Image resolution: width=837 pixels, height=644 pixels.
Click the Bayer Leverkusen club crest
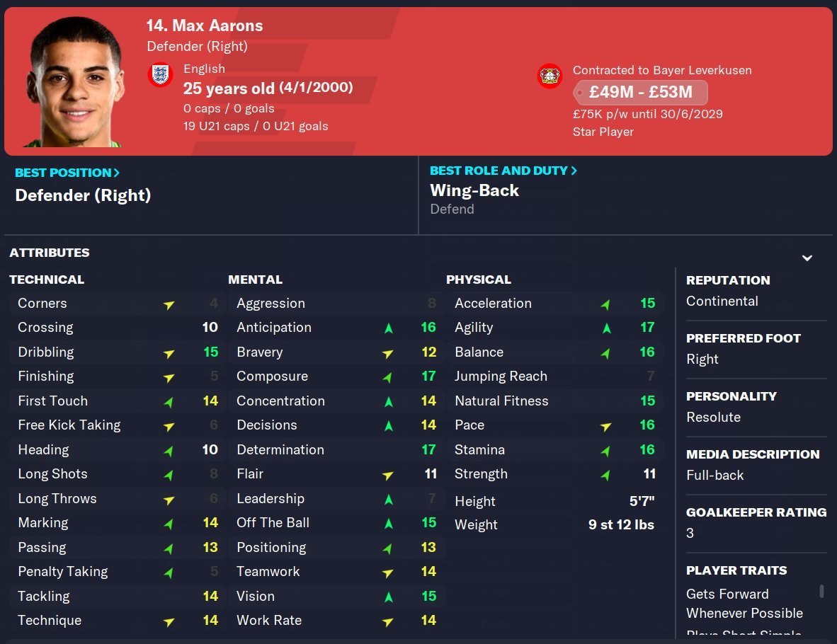click(550, 76)
